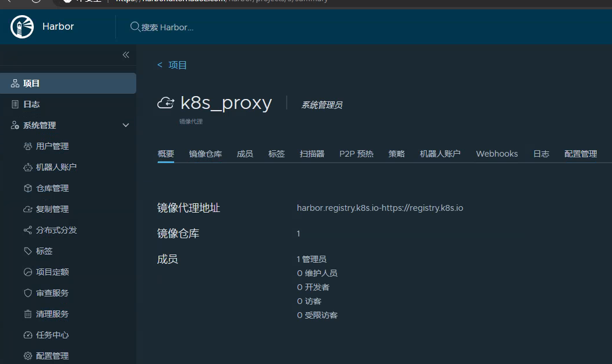Click the 镜像仓库 count value 1
Screen dimensions: 612x364
tap(299, 234)
